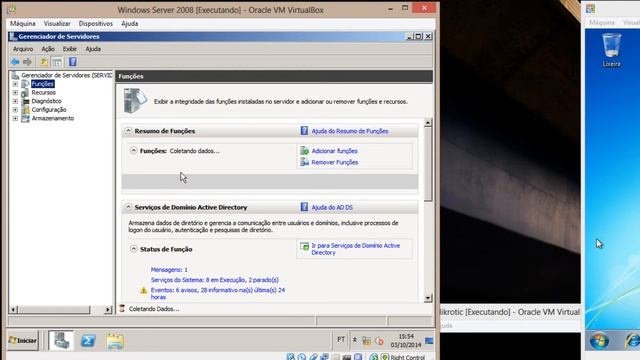Expand the Funções tree node
This screenshot has height=360, width=640.
[x=15, y=84]
